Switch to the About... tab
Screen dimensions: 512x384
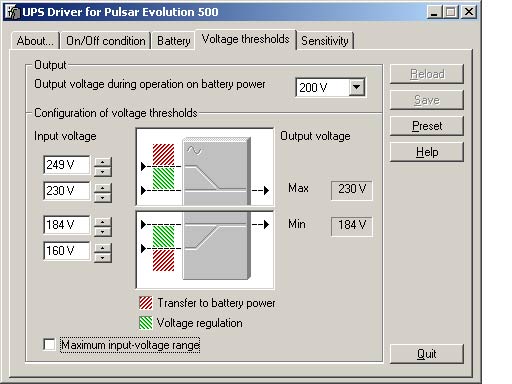click(x=35, y=41)
